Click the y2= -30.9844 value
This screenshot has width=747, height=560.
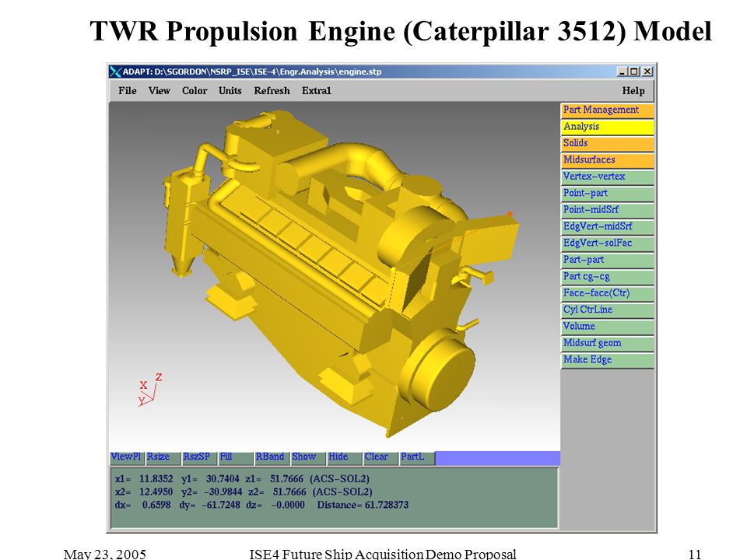pyautogui.click(x=212, y=492)
